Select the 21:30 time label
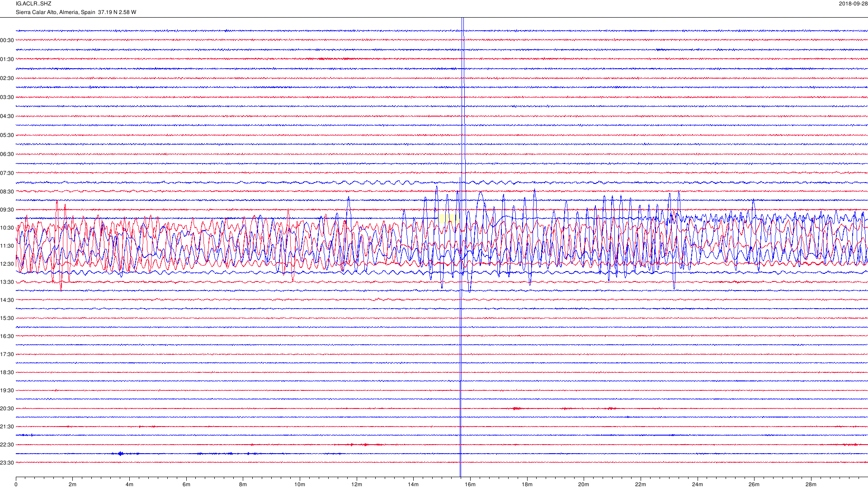 click(x=7, y=427)
